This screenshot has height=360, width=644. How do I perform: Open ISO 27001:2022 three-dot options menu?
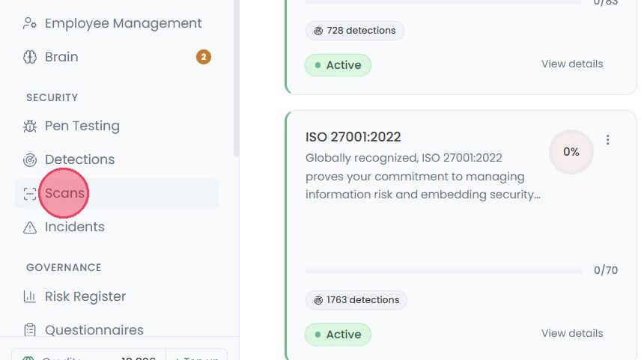tap(608, 140)
